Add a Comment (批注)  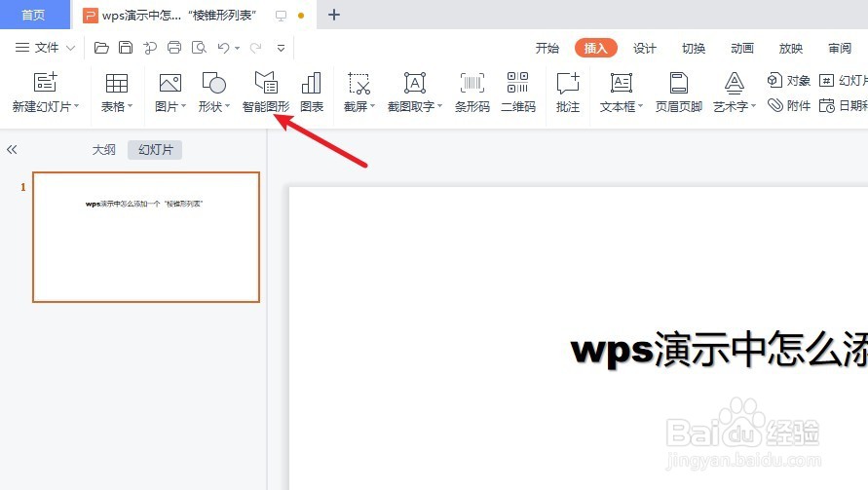click(x=568, y=92)
